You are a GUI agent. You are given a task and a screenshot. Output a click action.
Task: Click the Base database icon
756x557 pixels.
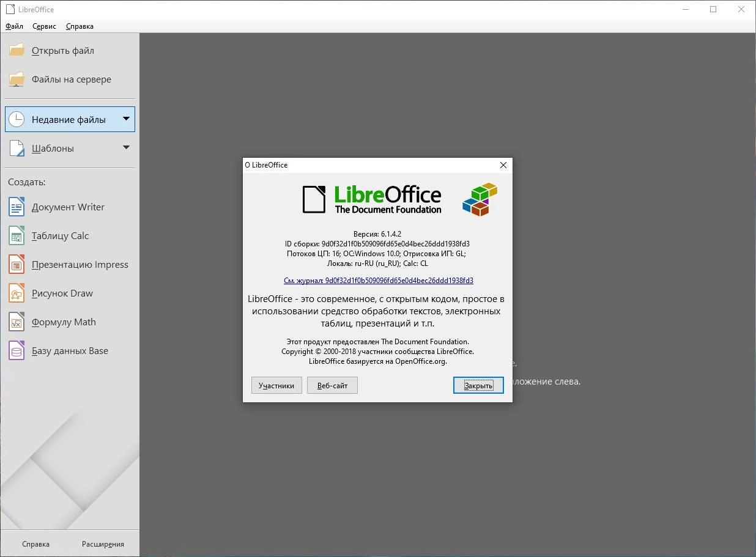point(17,350)
